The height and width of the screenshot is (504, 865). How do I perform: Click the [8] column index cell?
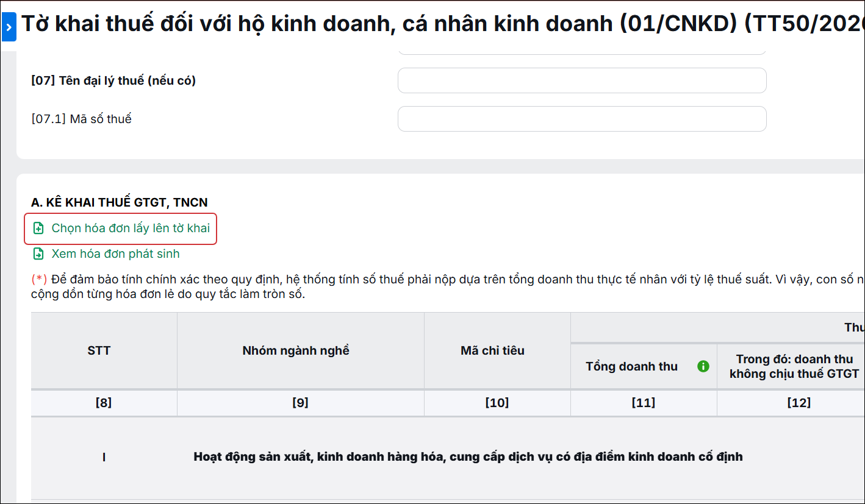(104, 403)
